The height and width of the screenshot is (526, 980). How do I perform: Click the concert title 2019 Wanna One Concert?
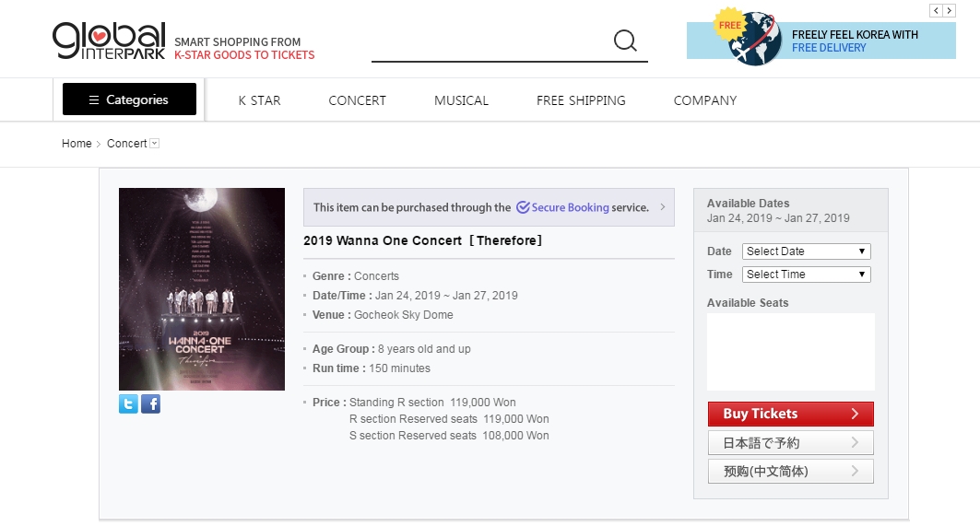[x=422, y=240]
